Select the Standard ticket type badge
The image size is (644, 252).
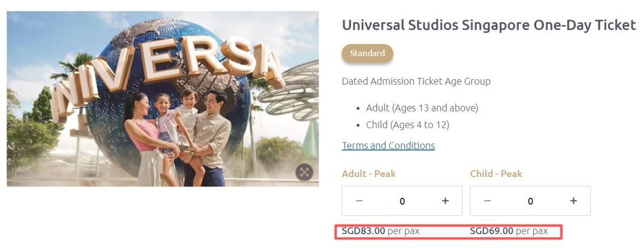point(367,53)
